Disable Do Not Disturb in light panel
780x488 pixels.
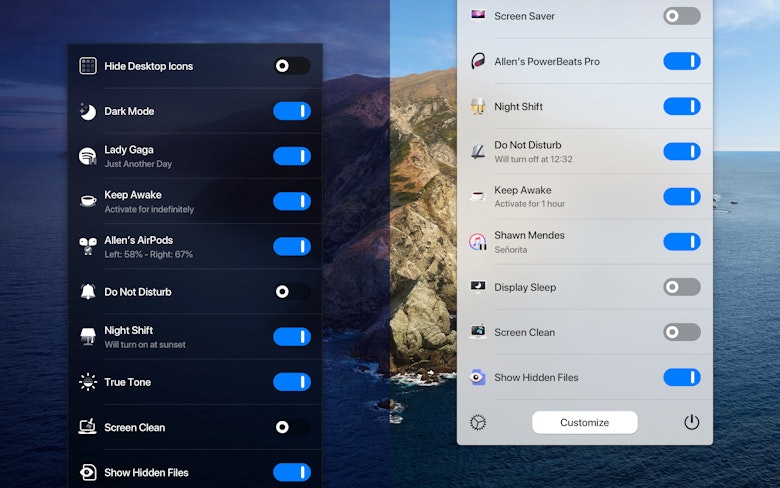[x=682, y=151]
